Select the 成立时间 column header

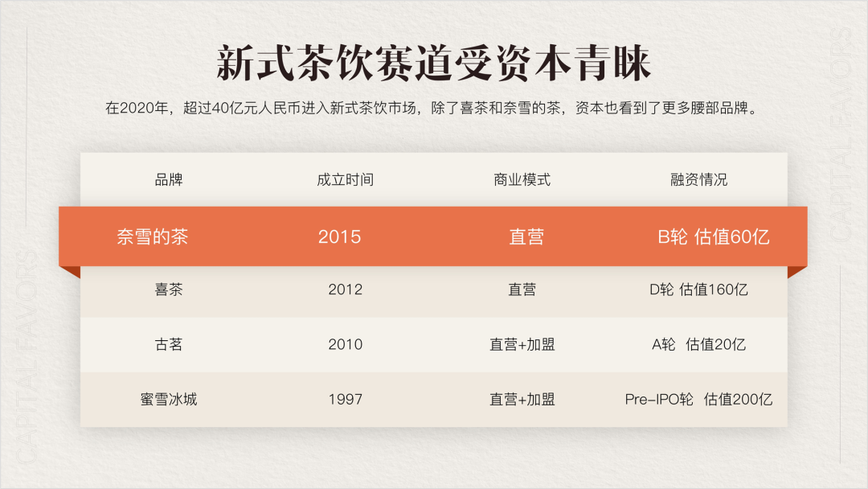[345, 179]
